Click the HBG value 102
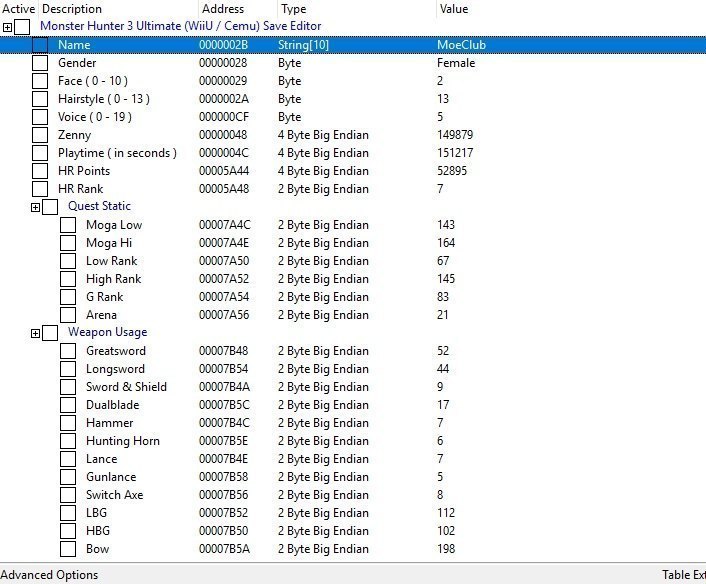Image resolution: width=706 pixels, height=584 pixels. coord(446,531)
